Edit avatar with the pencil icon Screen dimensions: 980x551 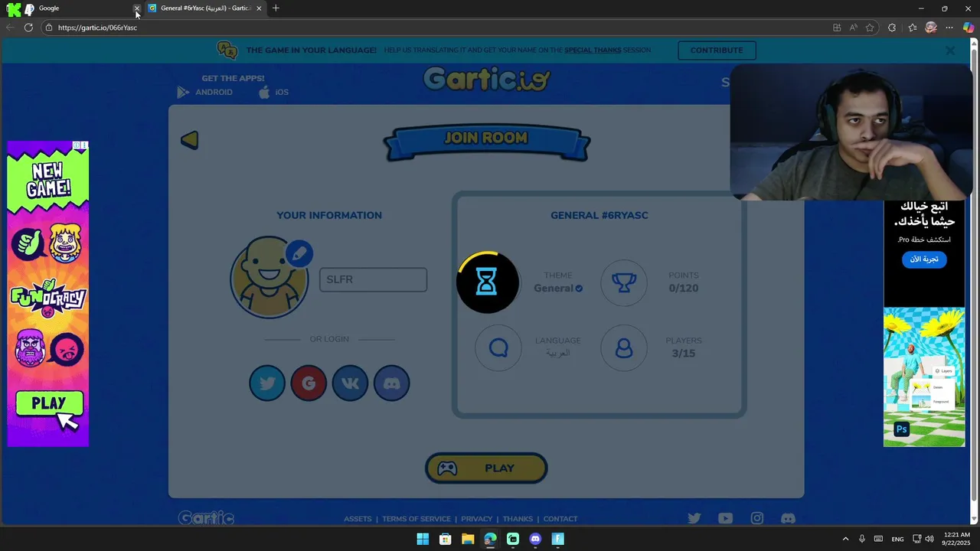point(299,253)
